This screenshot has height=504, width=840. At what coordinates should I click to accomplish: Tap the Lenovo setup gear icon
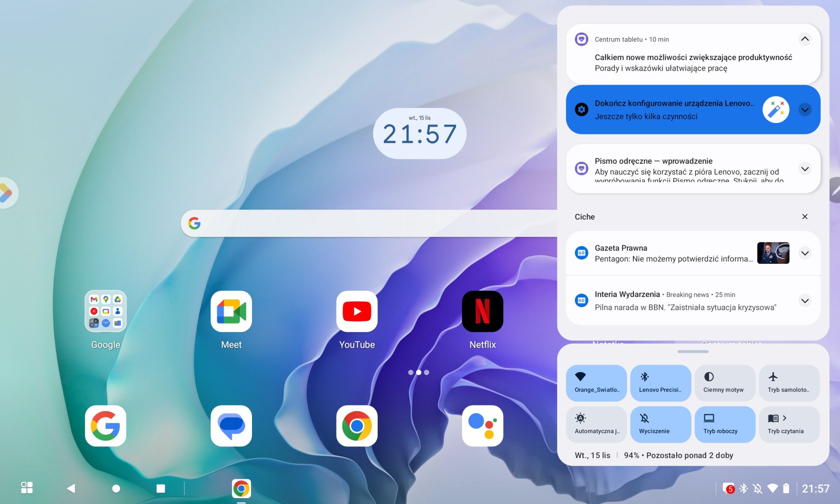pyautogui.click(x=581, y=110)
